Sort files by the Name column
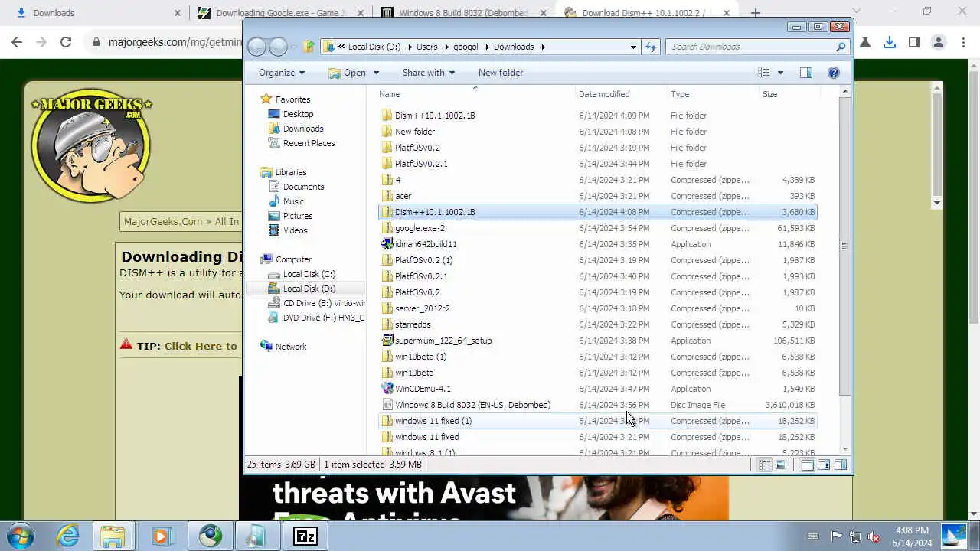 475,94
